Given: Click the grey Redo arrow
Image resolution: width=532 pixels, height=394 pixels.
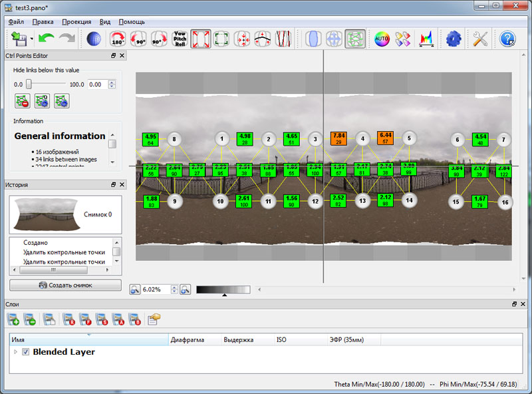Looking at the screenshot, I should pyautogui.click(x=67, y=38).
